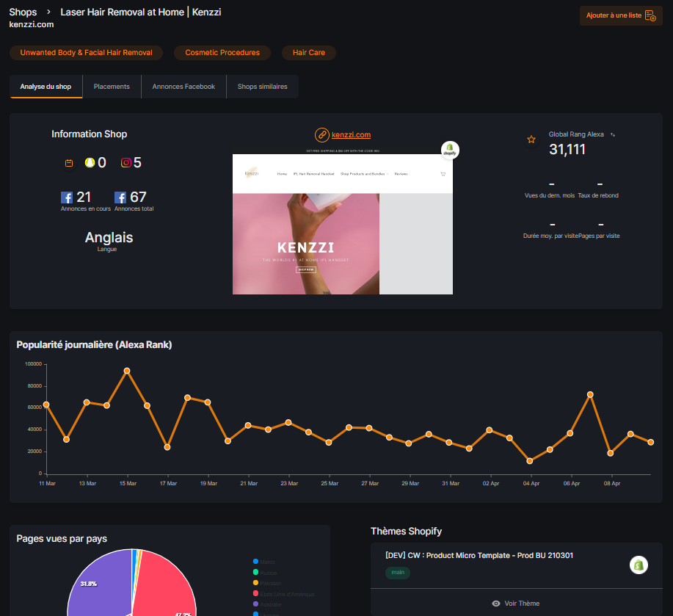Select the 19 Mar data point on the chart

click(208, 402)
